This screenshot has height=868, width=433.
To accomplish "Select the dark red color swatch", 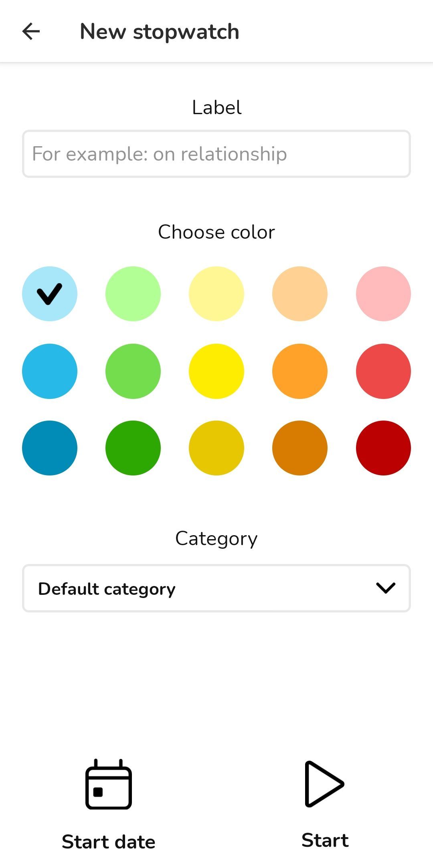I will pos(383,448).
